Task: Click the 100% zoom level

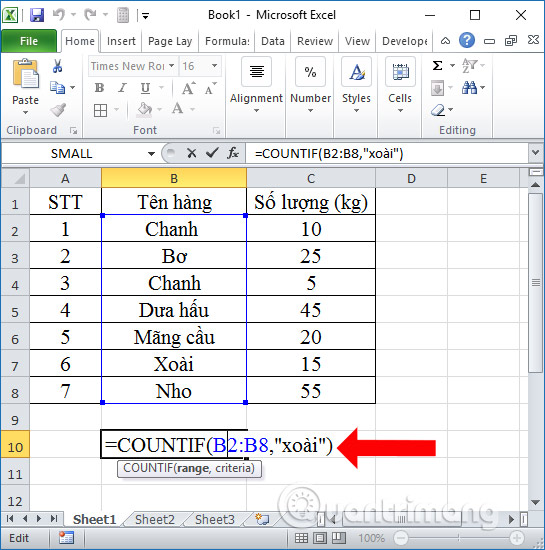Action: [371, 538]
